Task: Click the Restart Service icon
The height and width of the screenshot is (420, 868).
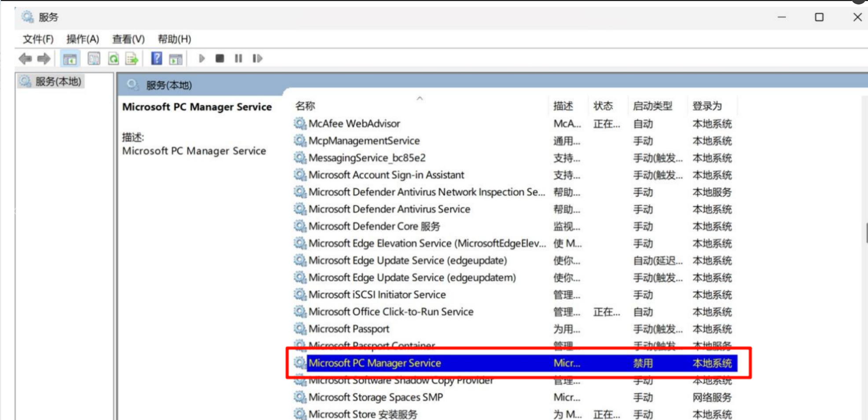Action: [257, 59]
